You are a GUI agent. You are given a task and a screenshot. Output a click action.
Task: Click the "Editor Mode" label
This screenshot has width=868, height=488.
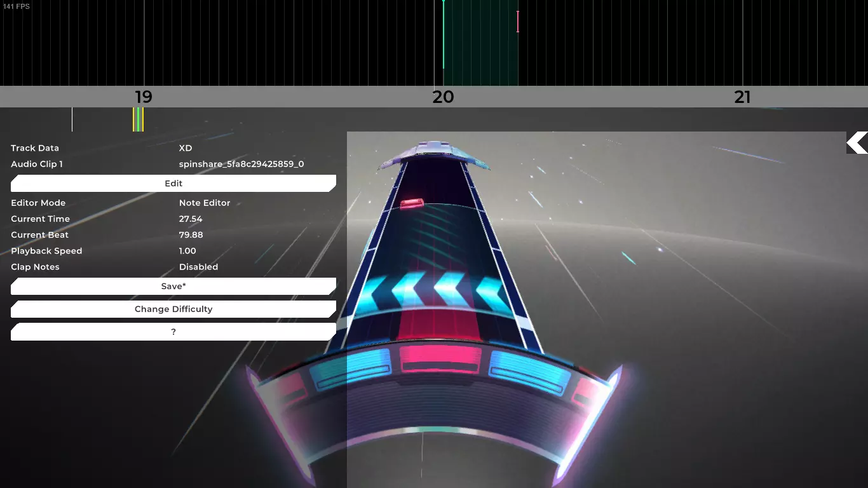38,203
